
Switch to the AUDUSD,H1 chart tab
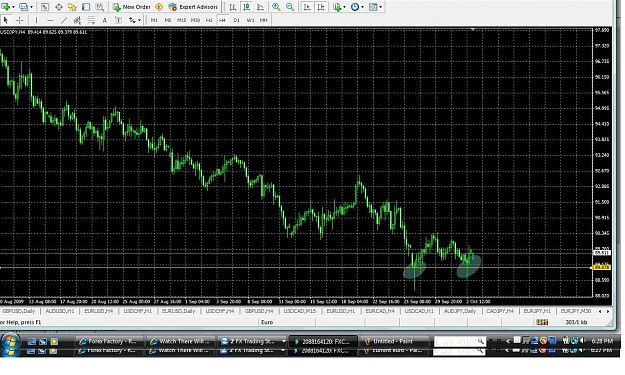point(60,311)
